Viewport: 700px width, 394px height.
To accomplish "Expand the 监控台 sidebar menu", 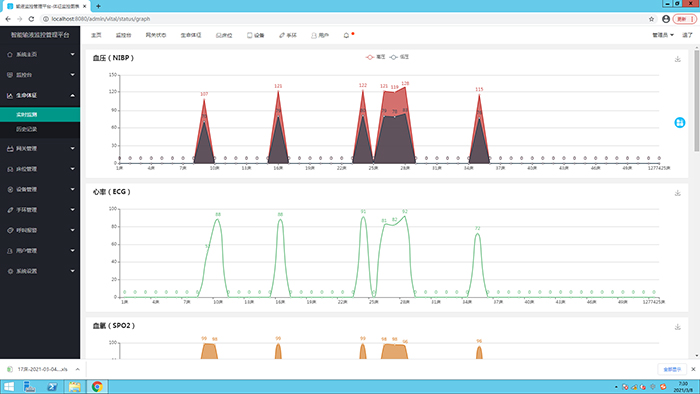I will (40, 75).
